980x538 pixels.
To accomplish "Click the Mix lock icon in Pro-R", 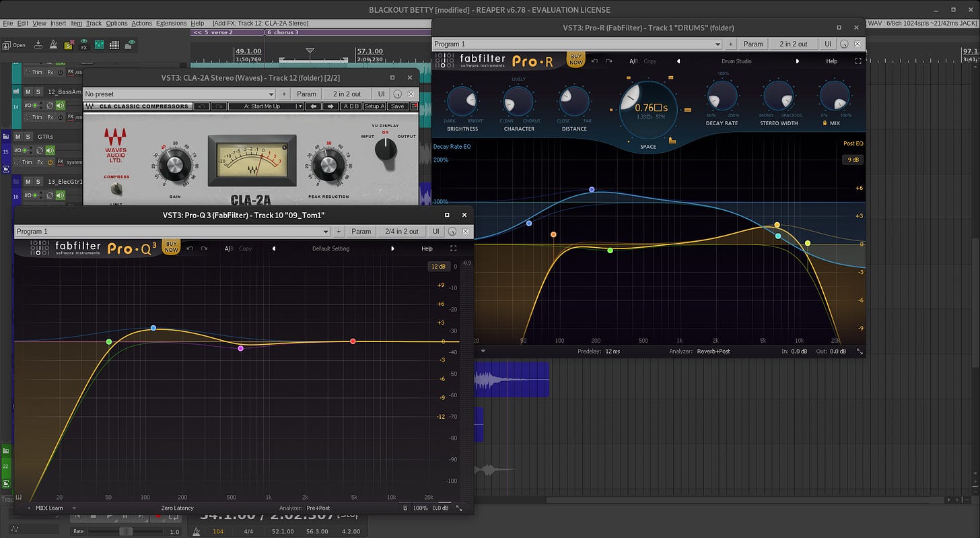I will tap(824, 123).
